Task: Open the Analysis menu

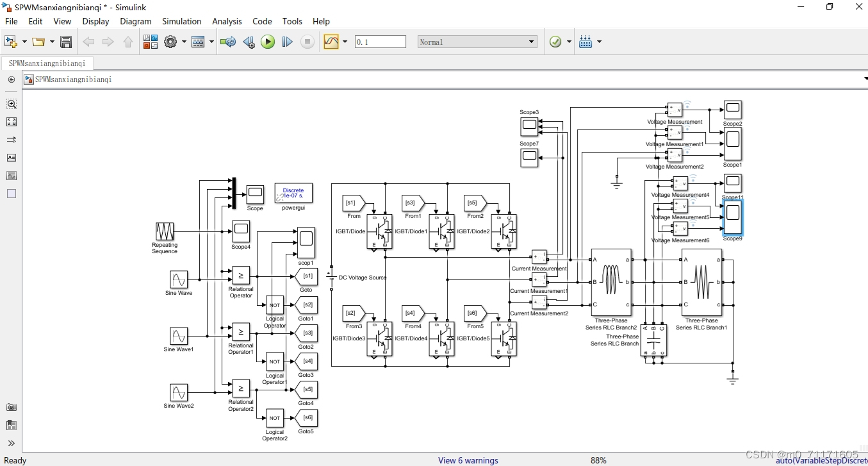Action: [x=227, y=21]
